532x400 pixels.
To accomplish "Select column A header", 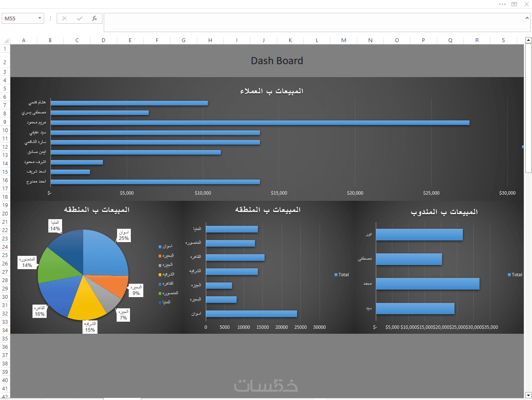I will (x=24, y=40).
